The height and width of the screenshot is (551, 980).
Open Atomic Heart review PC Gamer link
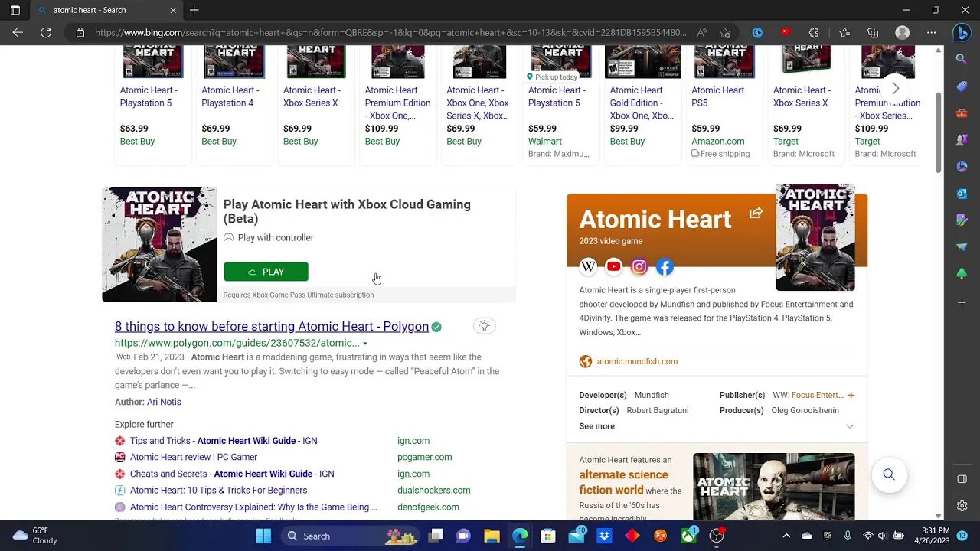click(194, 457)
